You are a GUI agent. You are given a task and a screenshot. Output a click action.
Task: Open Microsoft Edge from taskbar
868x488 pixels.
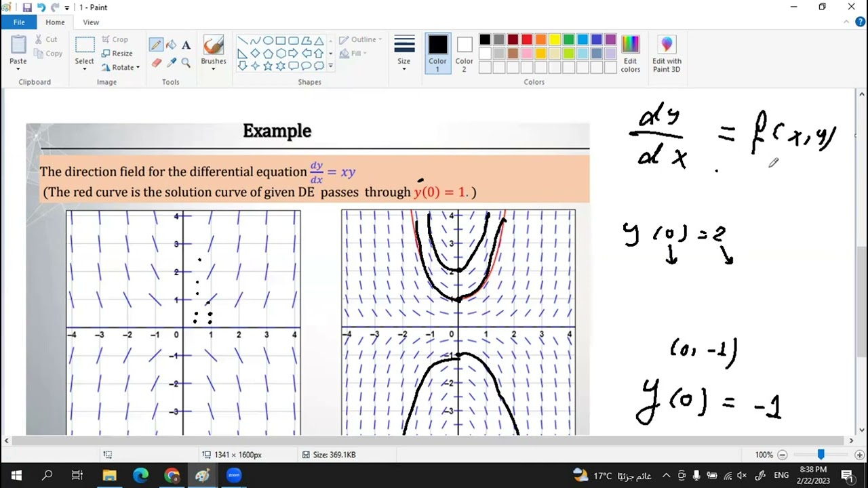click(x=140, y=475)
